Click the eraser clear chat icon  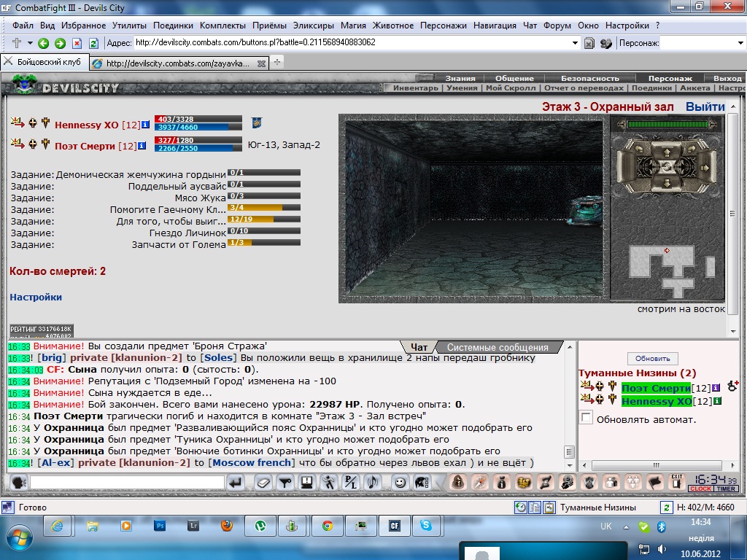[x=263, y=483]
